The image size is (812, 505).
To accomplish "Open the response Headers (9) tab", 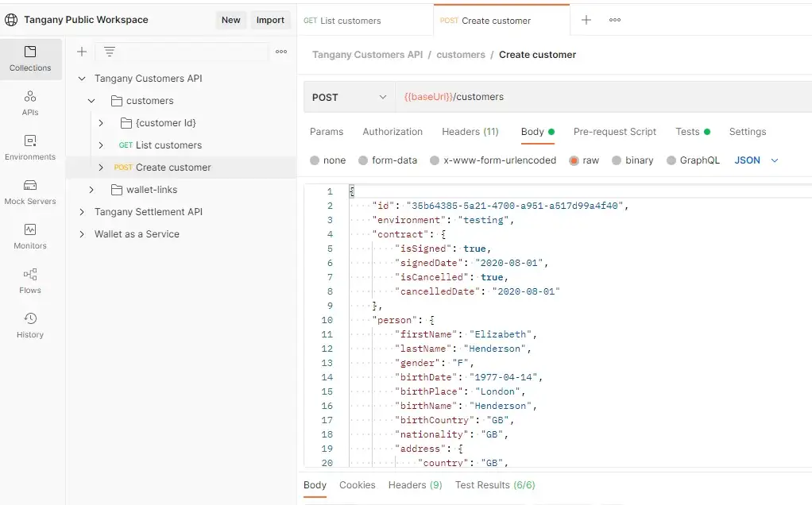I will [x=416, y=485].
